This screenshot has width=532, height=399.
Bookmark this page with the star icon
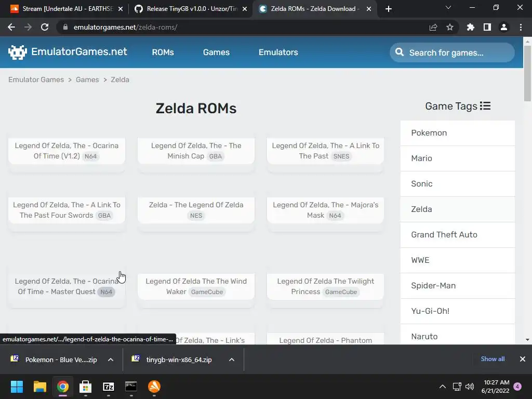point(450,27)
